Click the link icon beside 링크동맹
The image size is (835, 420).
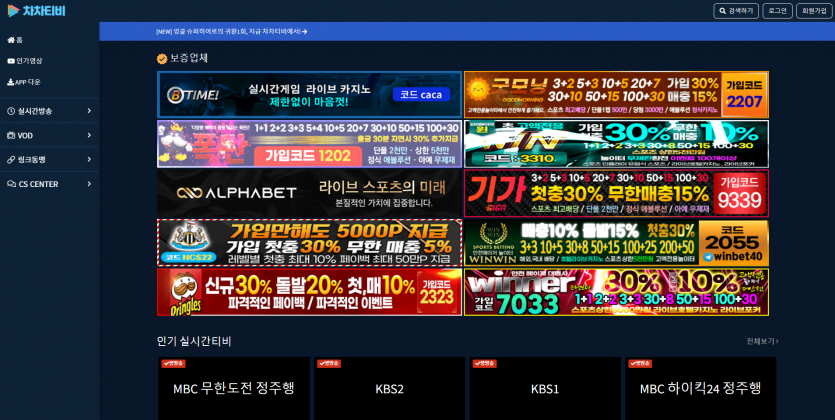pyautogui.click(x=11, y=160)
